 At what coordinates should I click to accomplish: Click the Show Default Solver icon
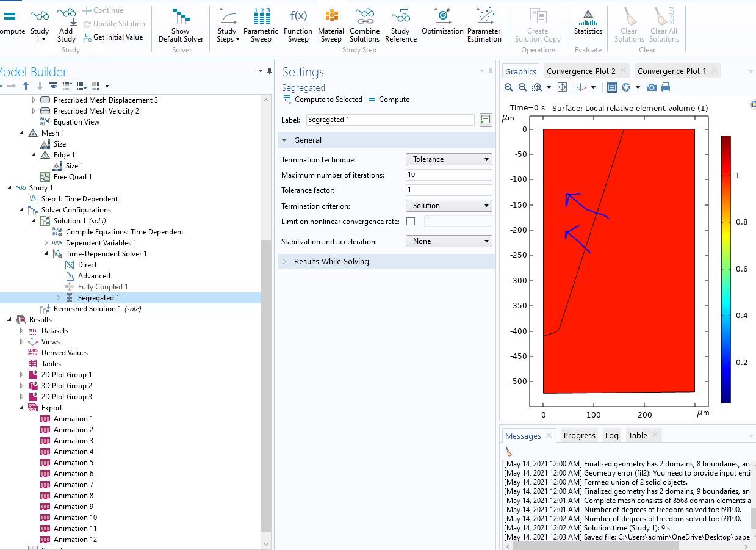(x=181, y=26)
